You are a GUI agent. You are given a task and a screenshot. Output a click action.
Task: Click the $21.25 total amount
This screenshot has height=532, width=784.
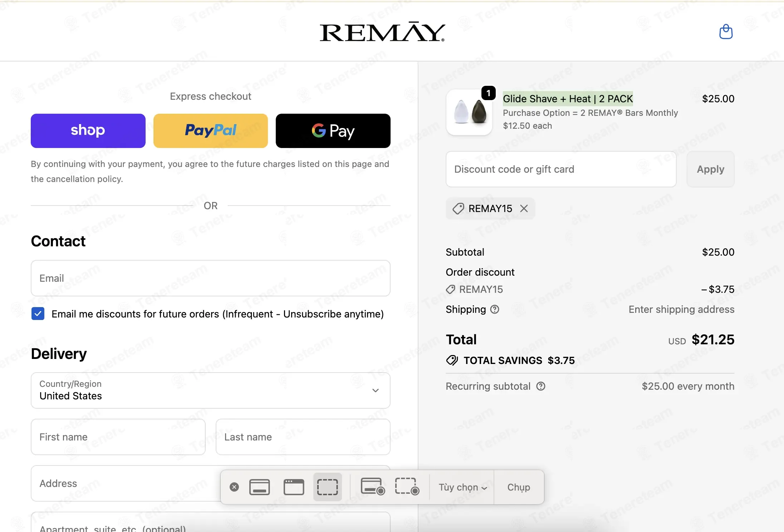click(x=713, y=339)
